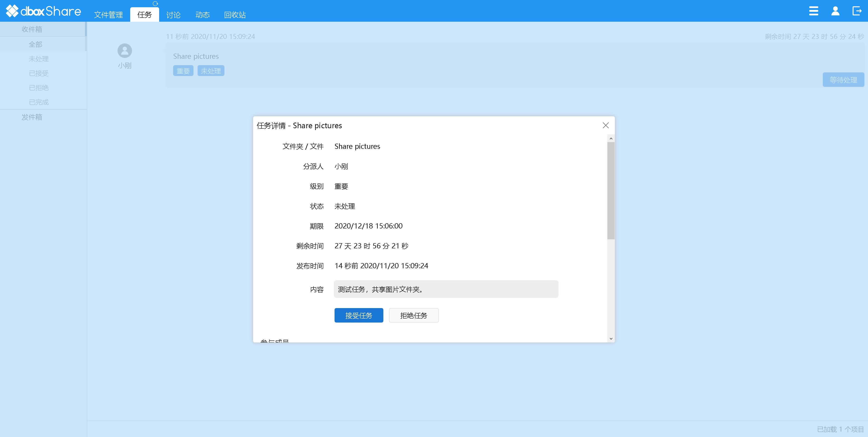Expand the 发件箱 section
Viewport: 868px width, 437px height.
[32, 117]
